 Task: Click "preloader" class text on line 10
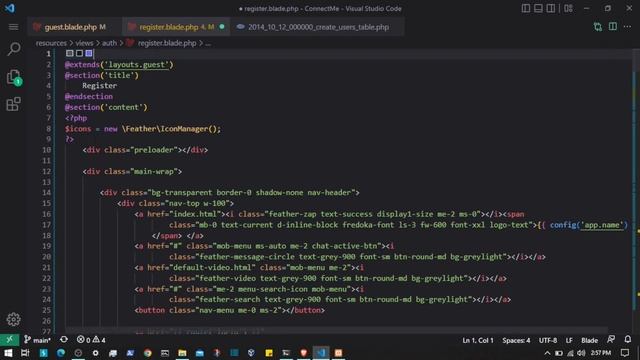click(156, 150)
